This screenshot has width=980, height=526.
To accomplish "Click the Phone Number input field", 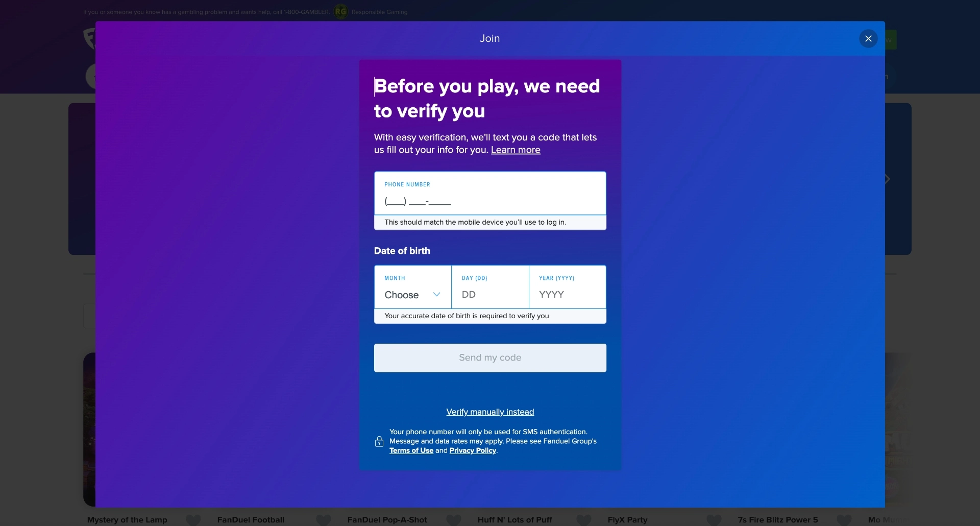I will pyautogui.click(x=489, y=200).
